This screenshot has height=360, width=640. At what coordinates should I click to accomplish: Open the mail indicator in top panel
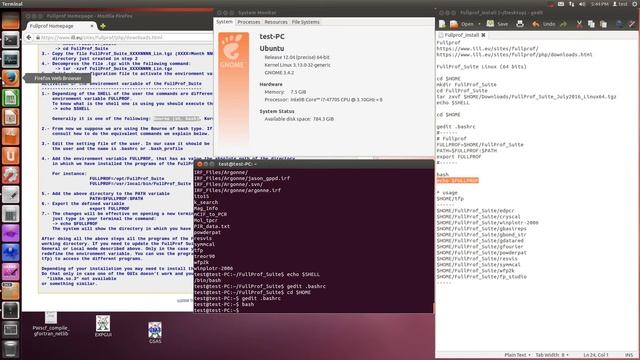point(561,4)
